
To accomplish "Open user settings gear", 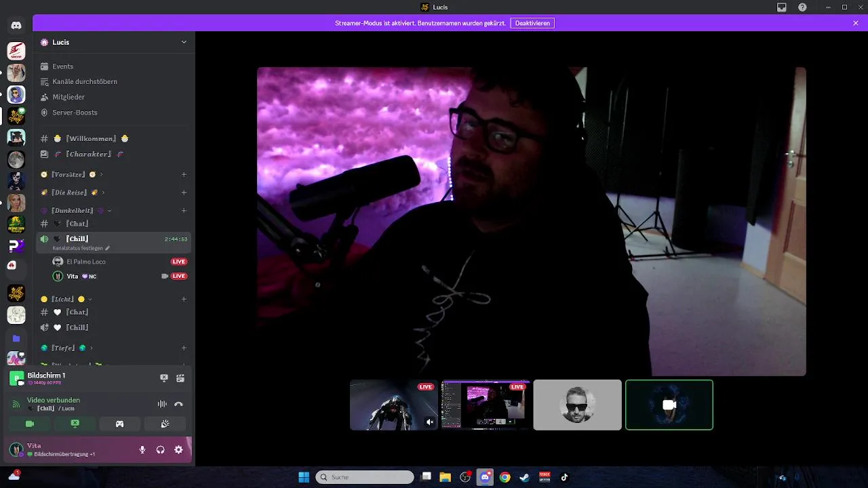I will 179,449.
